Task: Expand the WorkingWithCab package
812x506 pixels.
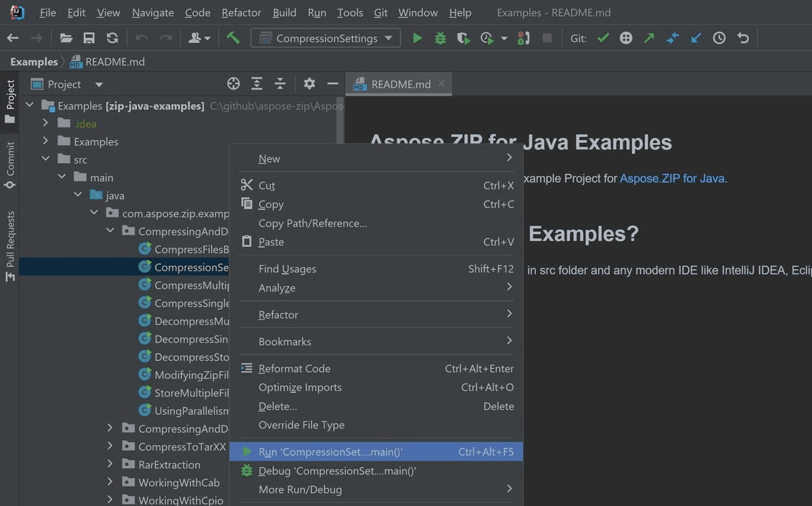Action: tap(110, 482)
